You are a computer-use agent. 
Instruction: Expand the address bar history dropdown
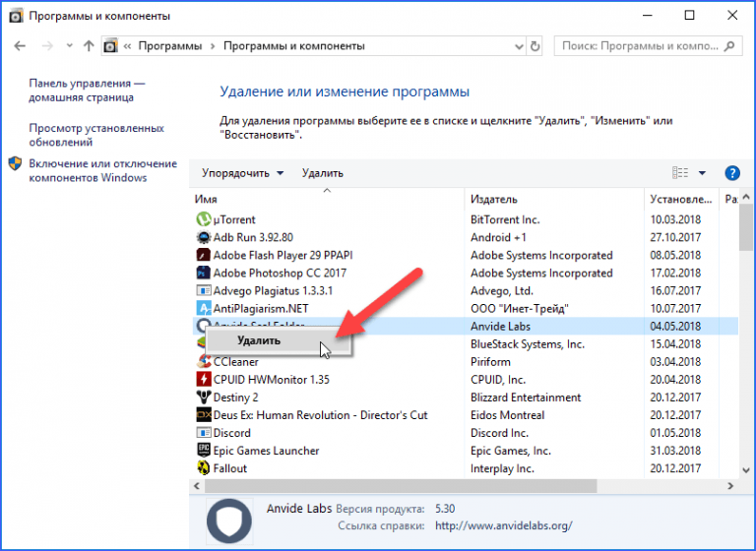click(x=519, y=47)
